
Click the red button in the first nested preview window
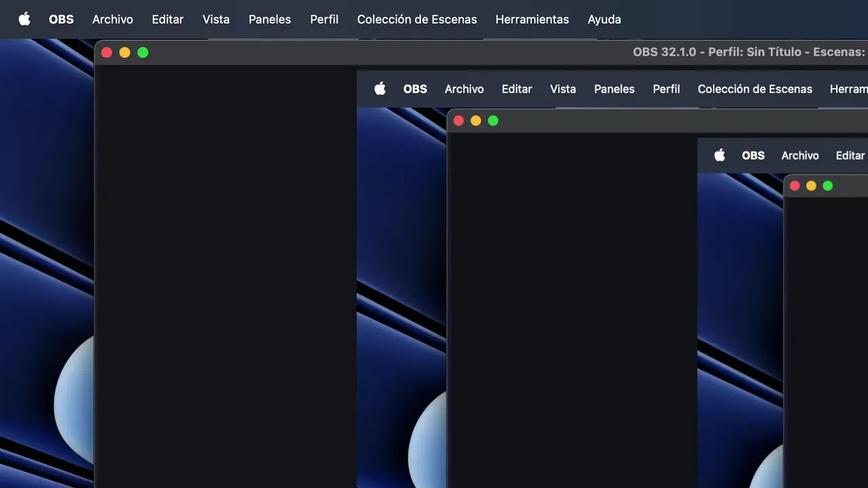point(458,121)
